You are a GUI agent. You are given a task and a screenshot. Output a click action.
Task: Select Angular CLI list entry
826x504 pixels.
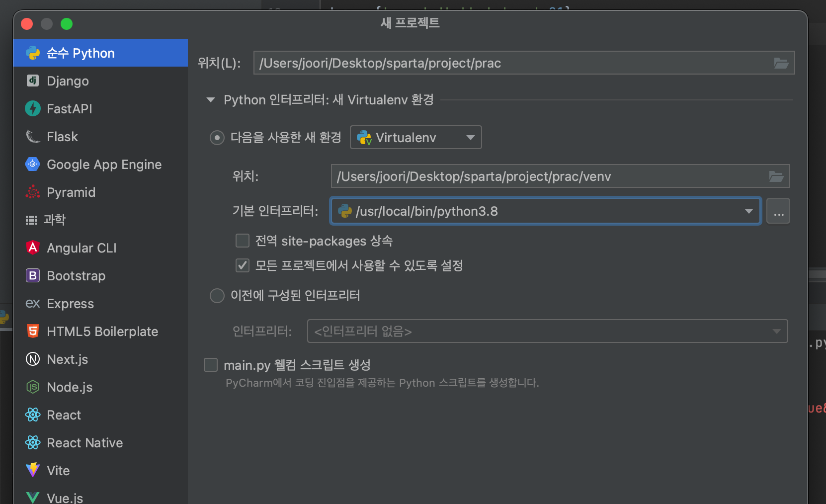(x=100, y=248)
